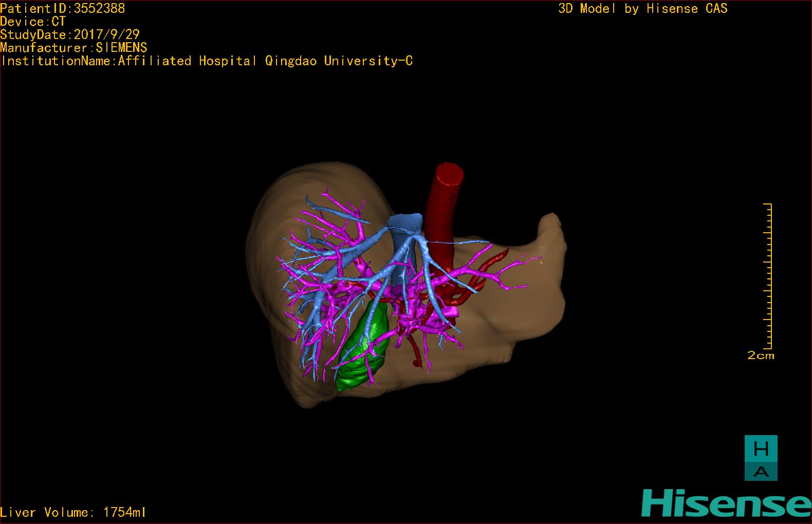Click the "PatientID:3552388" overlay text
This screenshot has width=812, height=524.
click(x=63, y=8)
